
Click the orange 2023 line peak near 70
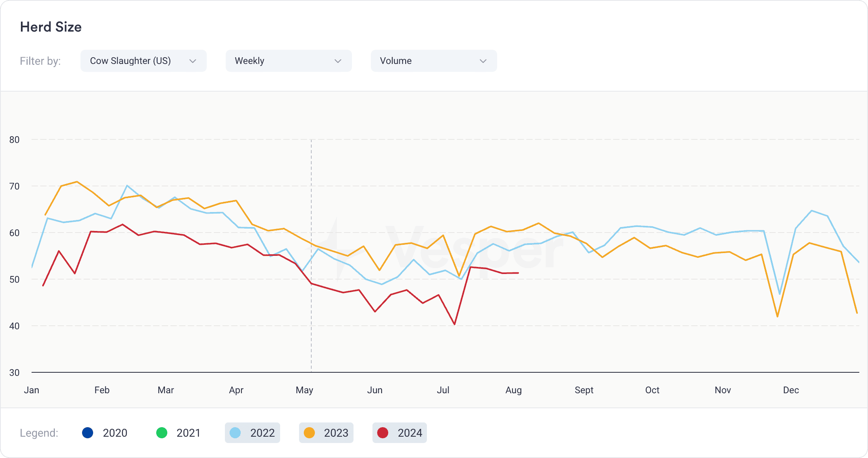(x=77, y=182)
